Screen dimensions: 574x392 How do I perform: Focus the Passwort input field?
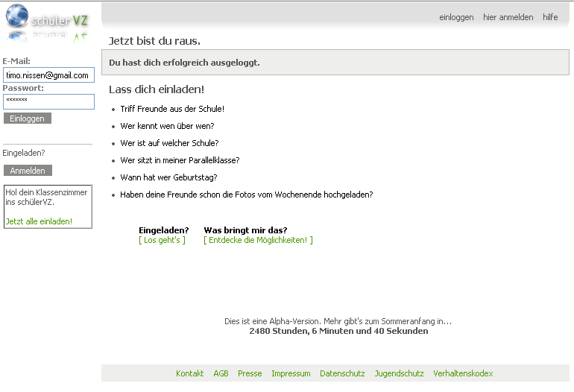pos(48,102)
